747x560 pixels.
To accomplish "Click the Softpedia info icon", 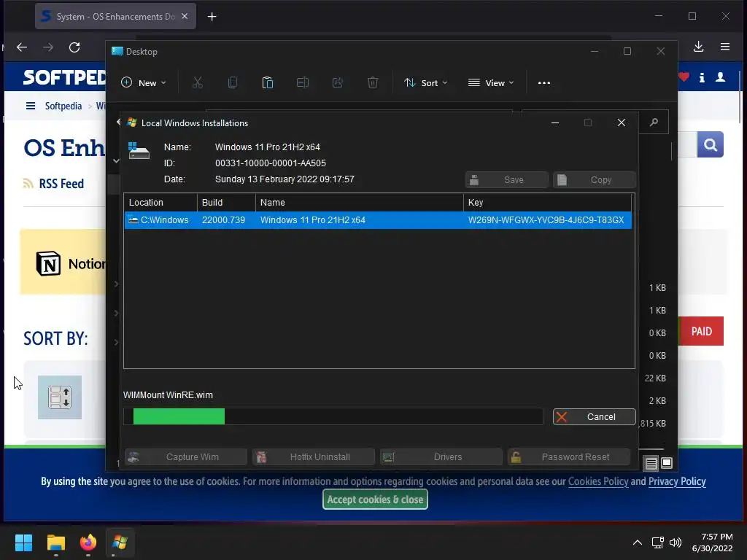I will 702,77.
